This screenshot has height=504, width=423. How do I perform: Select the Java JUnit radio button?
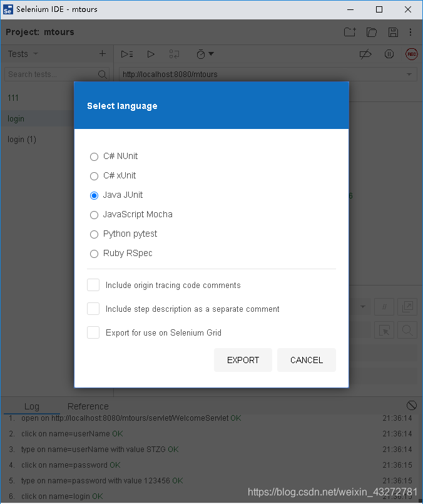click(x=94, y=195)
